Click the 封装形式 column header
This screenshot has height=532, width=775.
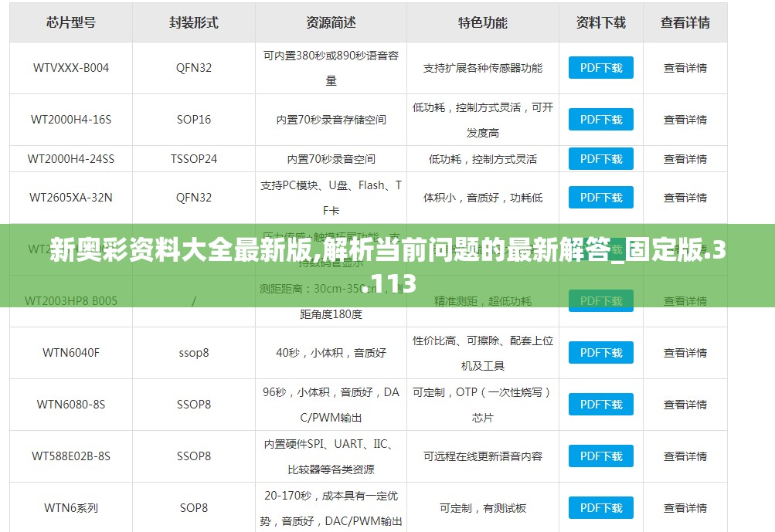tap(194, 22)
